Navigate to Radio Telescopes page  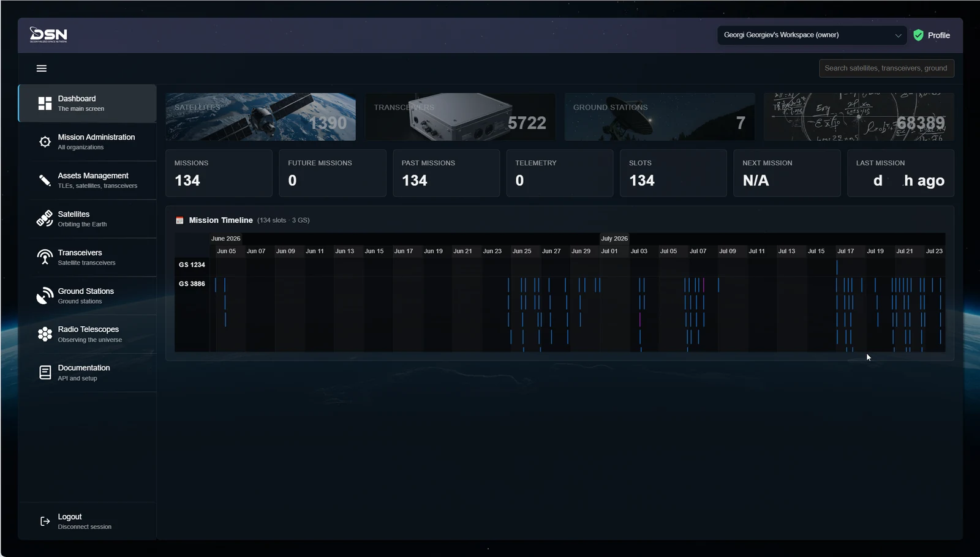87,334
